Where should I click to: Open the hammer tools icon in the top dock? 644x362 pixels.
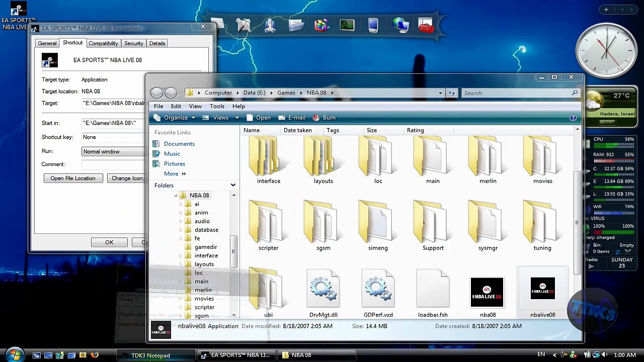[x=243, y=25]
